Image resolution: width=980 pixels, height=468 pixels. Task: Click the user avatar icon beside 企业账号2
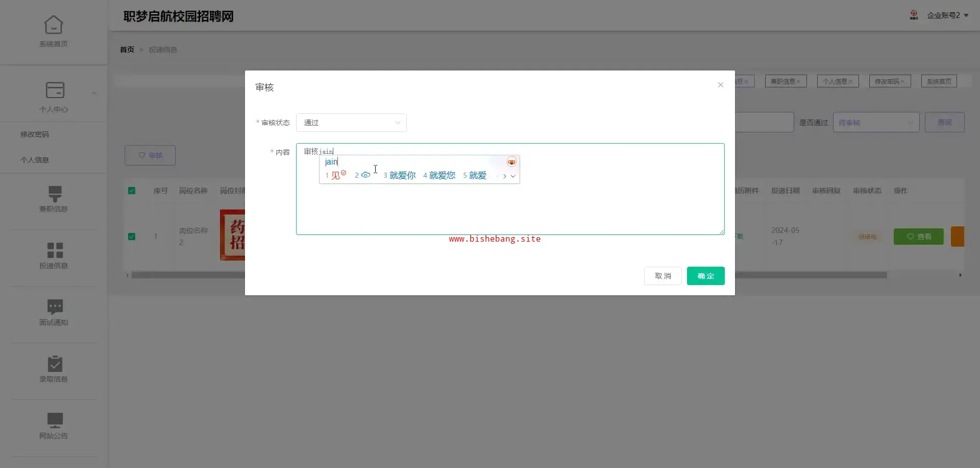[x=914, y=15]
